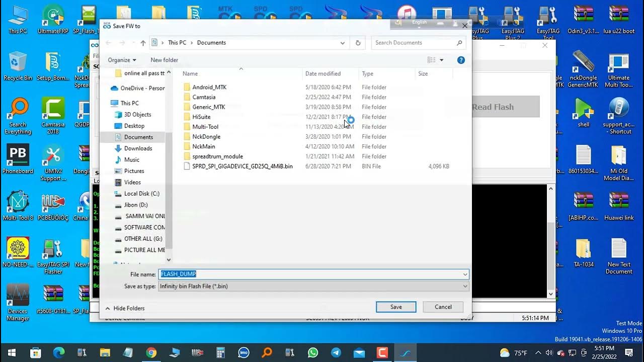This screenshot has width=644, height=362.
Task: Cancel the Save FW to dialog
Action: pyautogui.click(x=443, y=307)
